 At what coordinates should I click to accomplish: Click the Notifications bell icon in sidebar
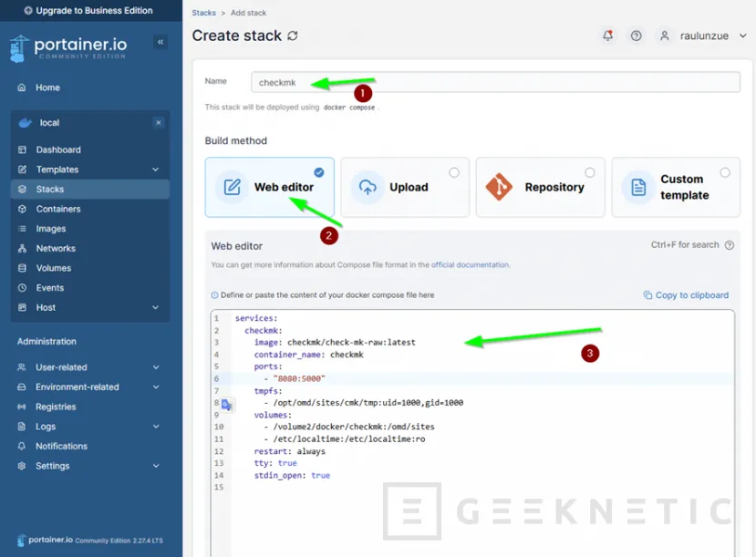[x=22, y=446]
